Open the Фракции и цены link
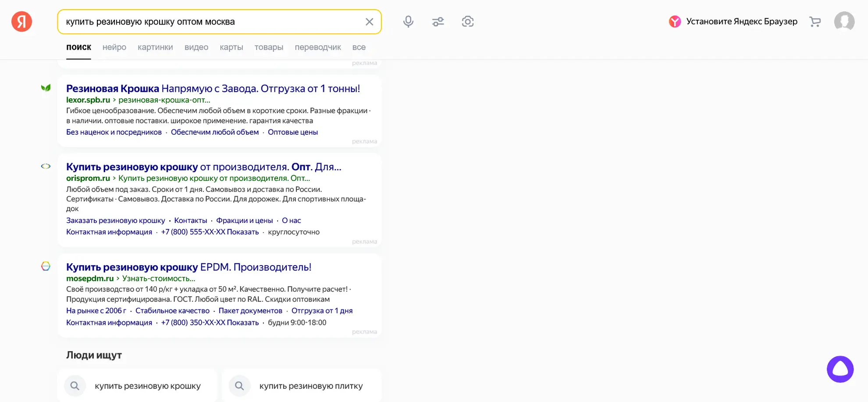Viewport: 868px width, 402px height. click(x=244, y=220)
